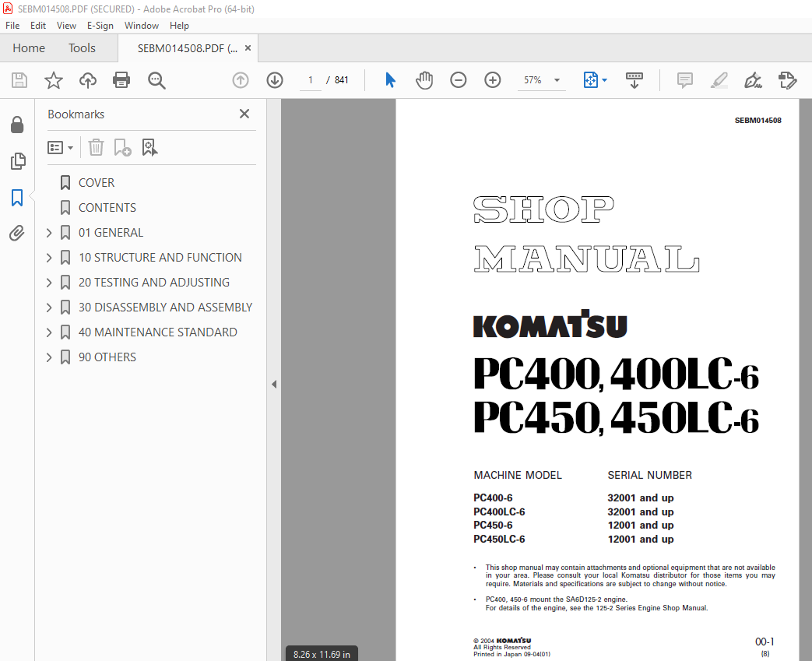812x661 pixels.
Task: Select the SEBM014508.PDF document tab
Action: coord(187,48)
